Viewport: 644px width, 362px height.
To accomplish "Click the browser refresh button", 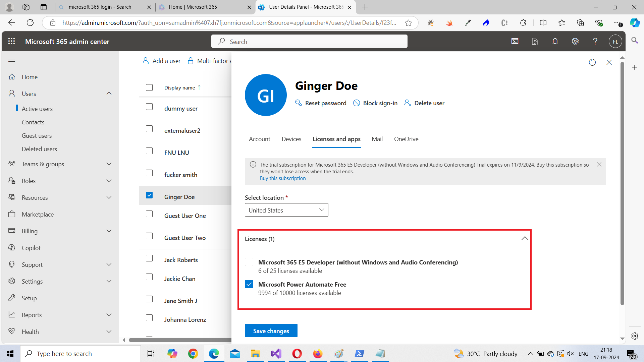I will pos(30,22).
